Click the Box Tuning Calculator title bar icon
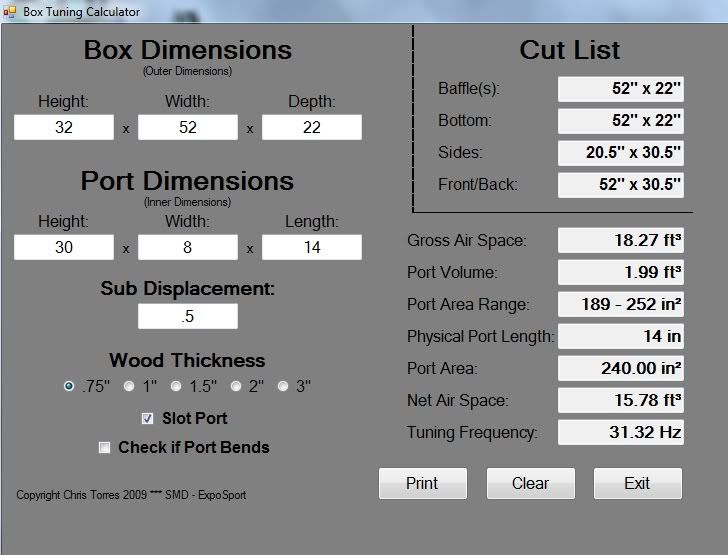728x556 pixels. (10, 12)
